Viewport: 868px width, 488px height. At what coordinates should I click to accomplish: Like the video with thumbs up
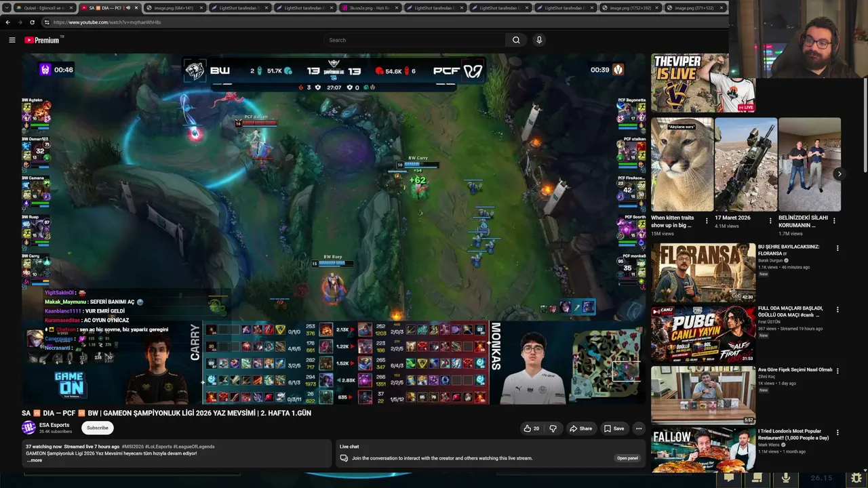pos(531,428)
